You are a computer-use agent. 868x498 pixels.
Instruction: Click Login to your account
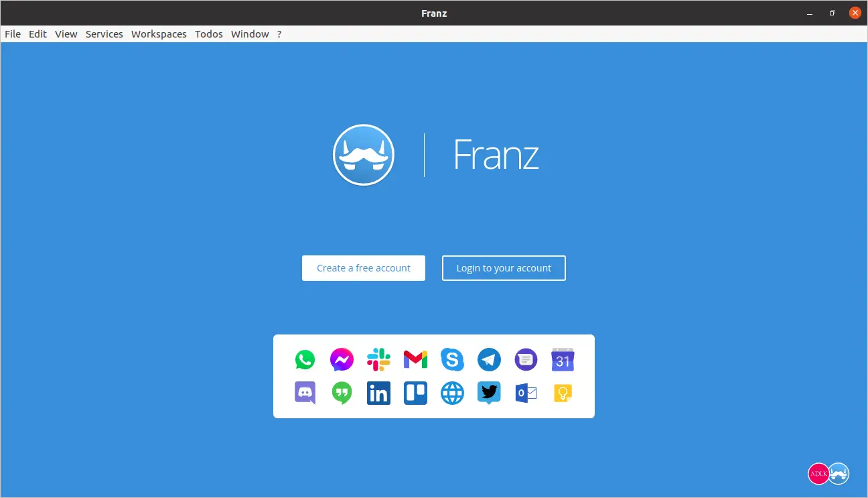pyautogui.click(x=504, y=268)
